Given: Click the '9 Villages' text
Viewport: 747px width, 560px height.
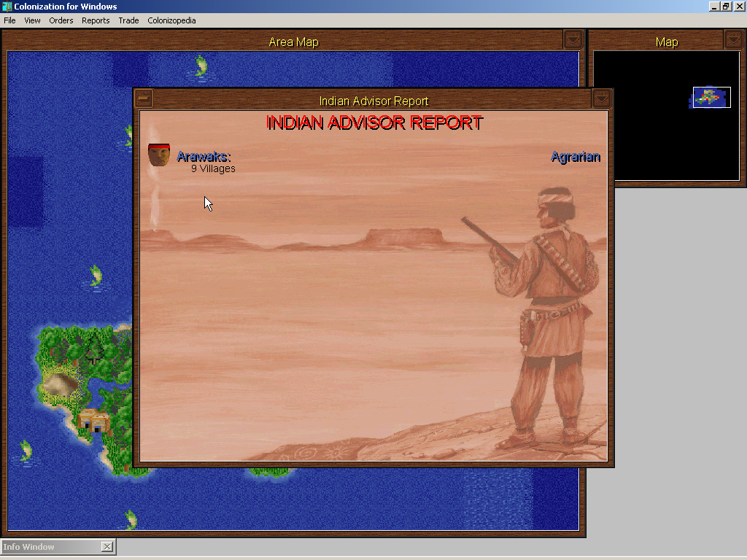Looking at the screenshot, I should click(213, 168).
